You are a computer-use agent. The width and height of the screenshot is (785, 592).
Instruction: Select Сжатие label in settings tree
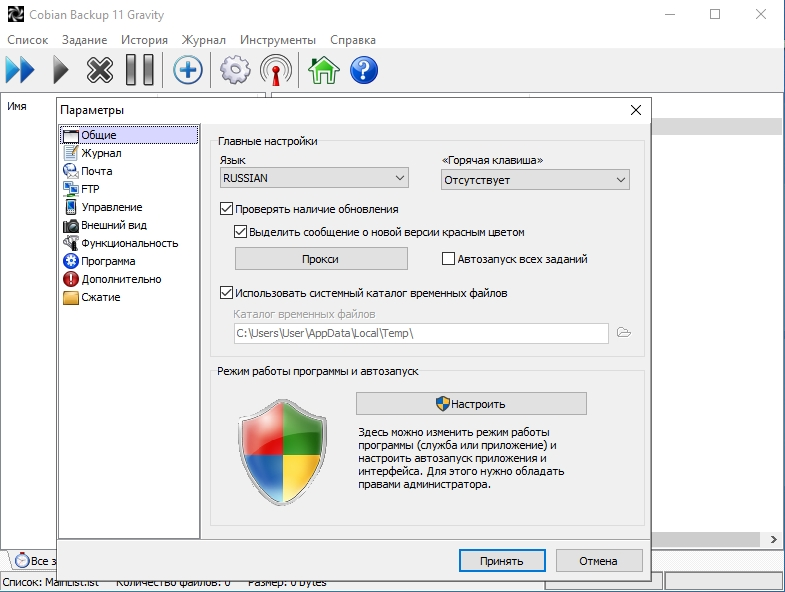click(101, 297)
